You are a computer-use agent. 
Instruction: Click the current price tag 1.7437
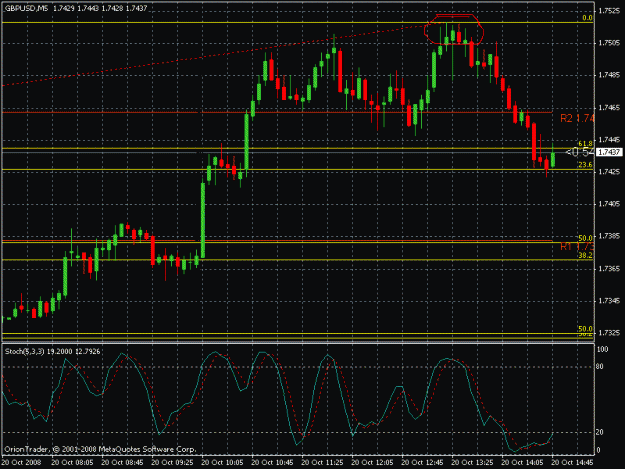[x=609, y=152]
